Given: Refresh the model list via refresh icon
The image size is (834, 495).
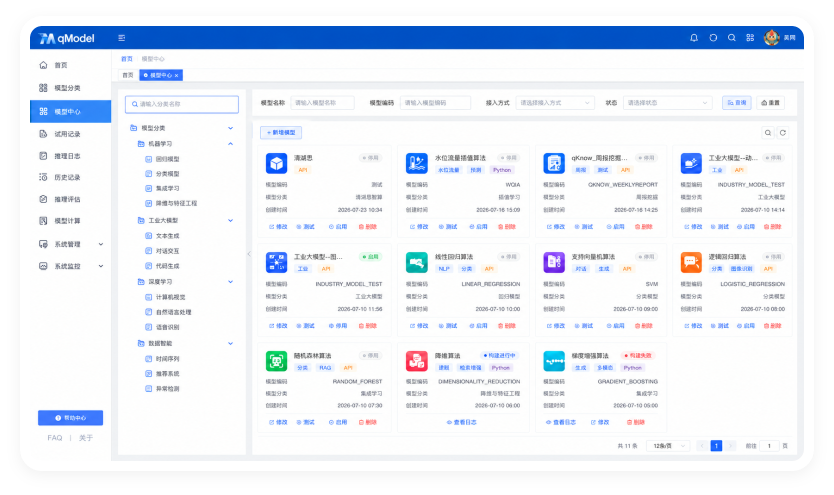Looking at the screenshot, I should pyautogui.click(x=782, y=133).
